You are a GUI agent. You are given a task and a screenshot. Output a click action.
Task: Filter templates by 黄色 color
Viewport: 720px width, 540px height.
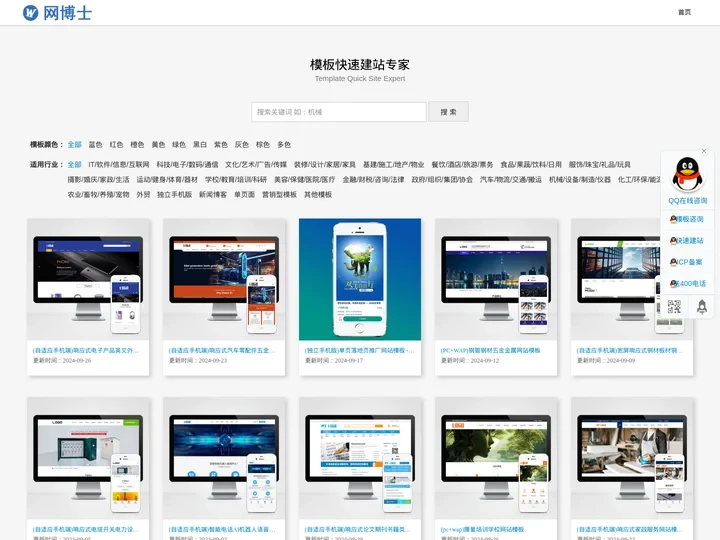tap(158, 145)
